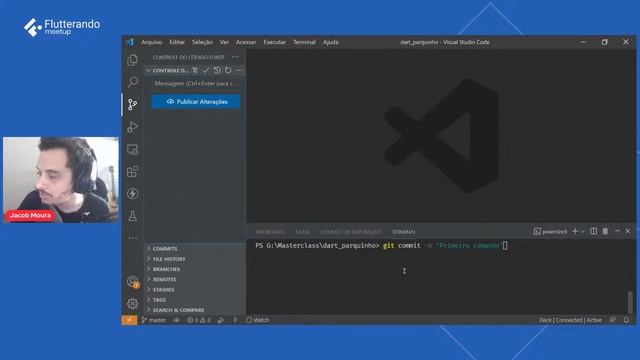Click the view history clock icon

pos(217,70)
